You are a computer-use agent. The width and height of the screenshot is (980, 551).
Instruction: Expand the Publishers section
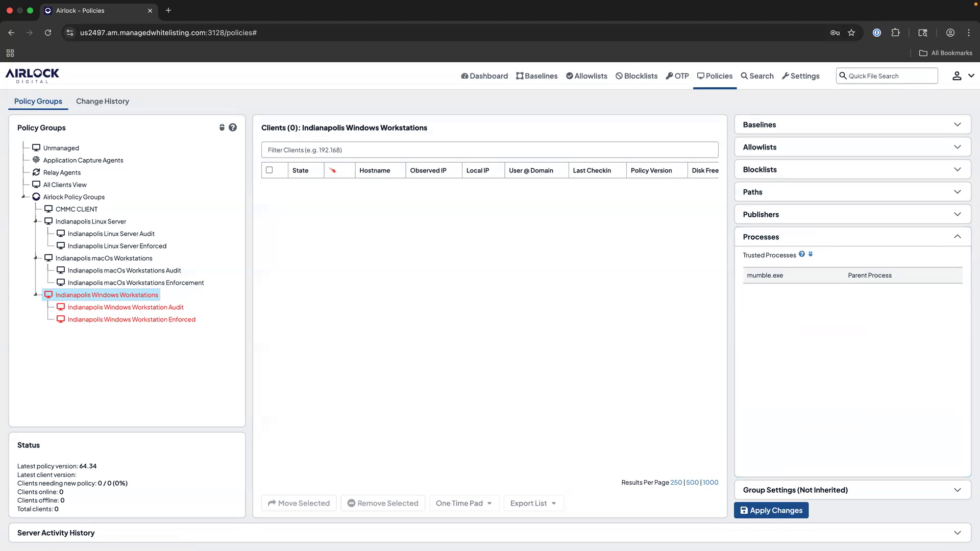[958, 214]
